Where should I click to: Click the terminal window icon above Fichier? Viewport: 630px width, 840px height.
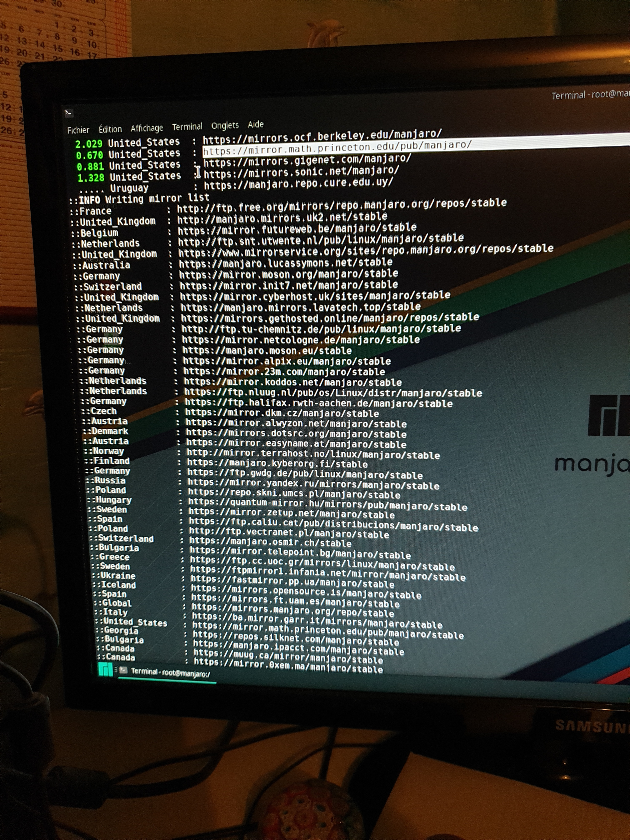tap(69, 113)
